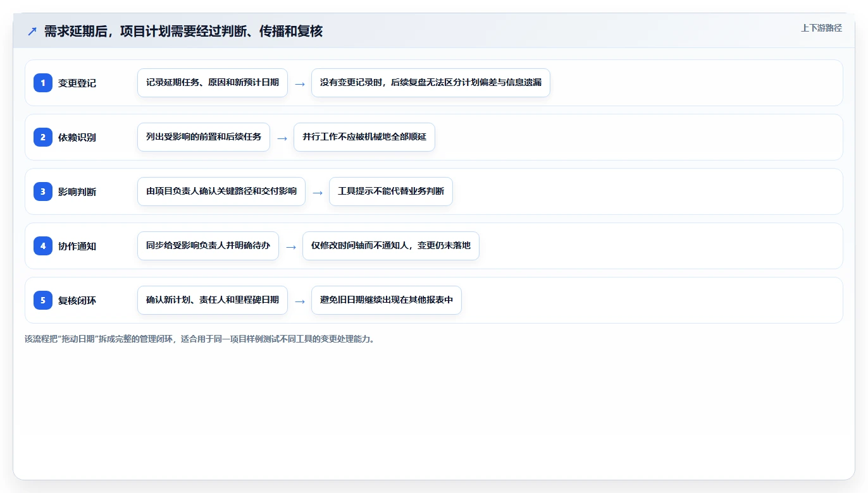Image resolution: width=868 pixels, height=493 pixels.
Task: Click the box 工具提示不能代替业务判断
Action: (x=391, y=192)
